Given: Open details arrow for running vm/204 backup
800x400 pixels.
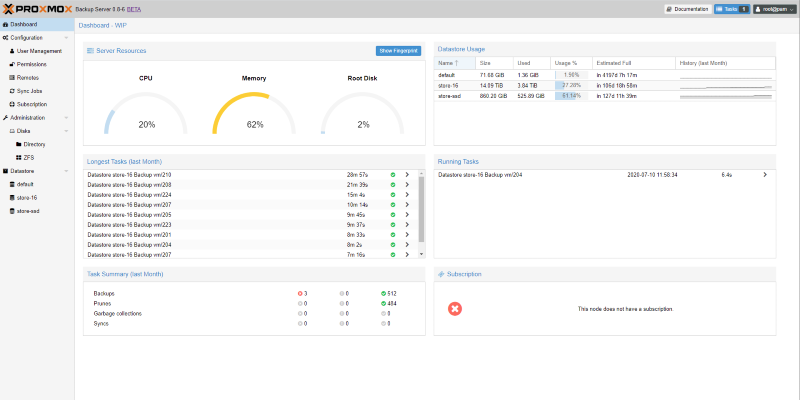Looking at the screenshot, I should 765,174.
